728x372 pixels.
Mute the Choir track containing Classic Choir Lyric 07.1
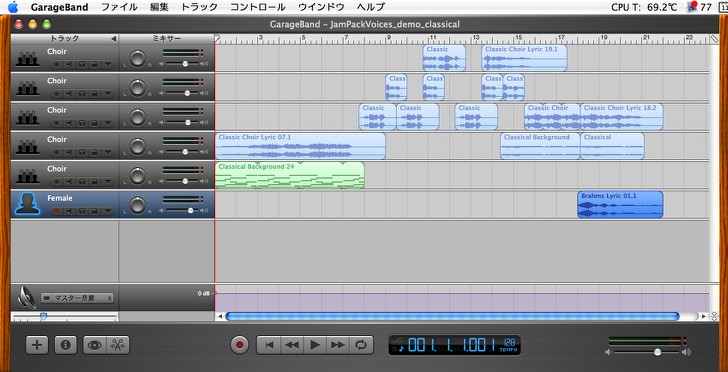(x=69, y=152)
